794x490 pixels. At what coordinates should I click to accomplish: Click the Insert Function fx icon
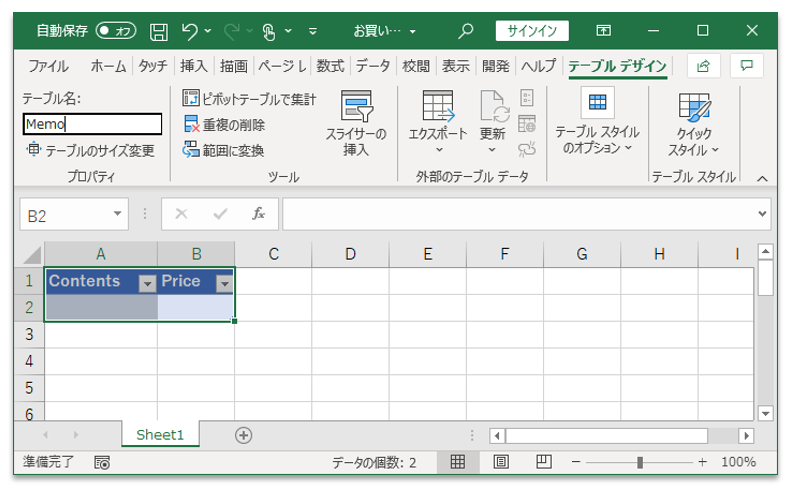(x=259, y=214)
